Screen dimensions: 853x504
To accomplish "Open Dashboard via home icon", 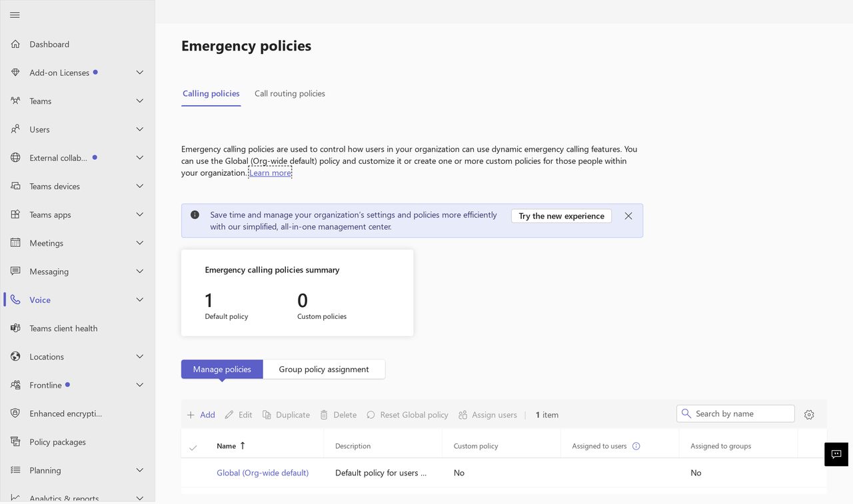I will [x=15, y=44].
